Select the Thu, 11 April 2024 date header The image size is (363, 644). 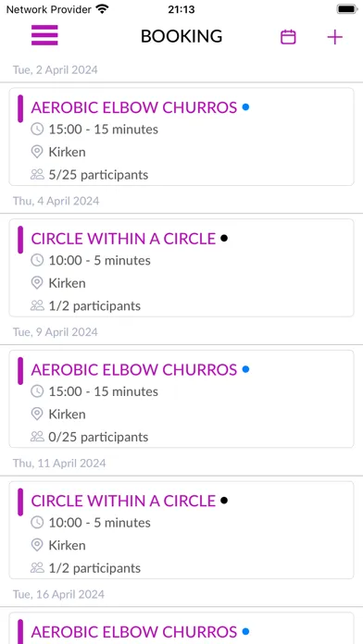point(59,463)
